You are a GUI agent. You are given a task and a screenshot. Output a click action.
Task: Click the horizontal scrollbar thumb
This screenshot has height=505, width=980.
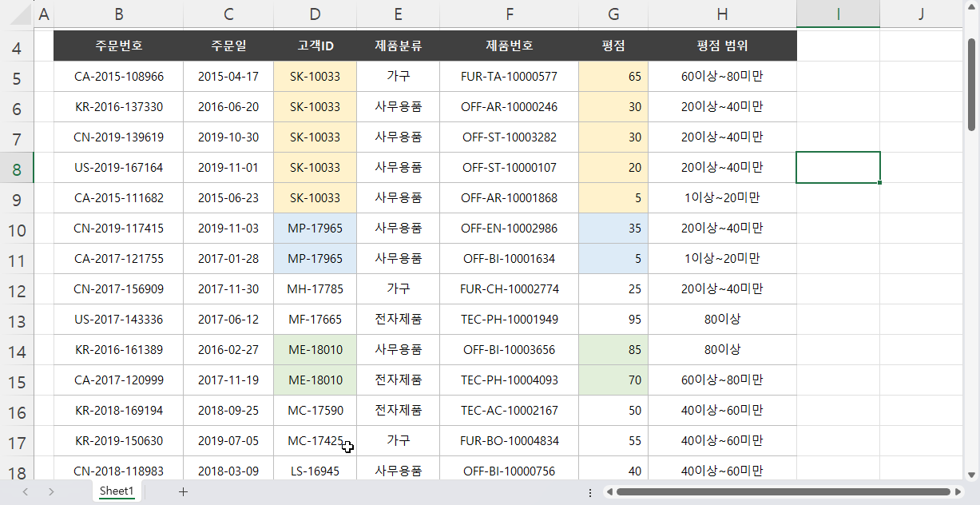click(783, 491)
